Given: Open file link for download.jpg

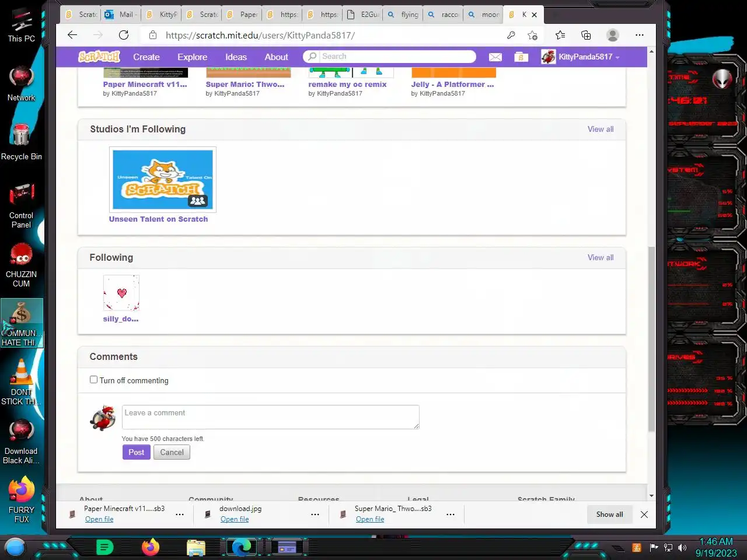Looking at the screenshot, I should pos(235,519).
